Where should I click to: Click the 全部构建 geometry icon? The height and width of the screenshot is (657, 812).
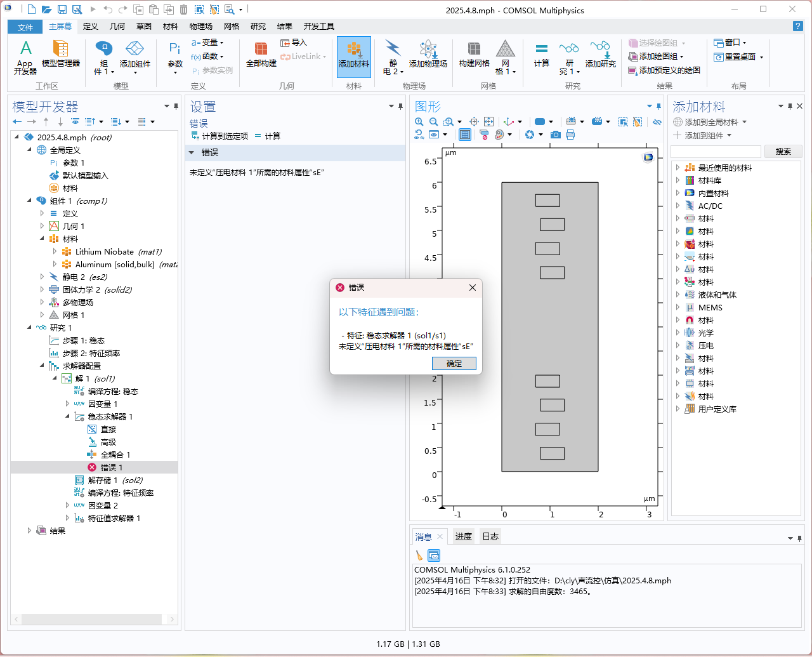pos(261,54)
